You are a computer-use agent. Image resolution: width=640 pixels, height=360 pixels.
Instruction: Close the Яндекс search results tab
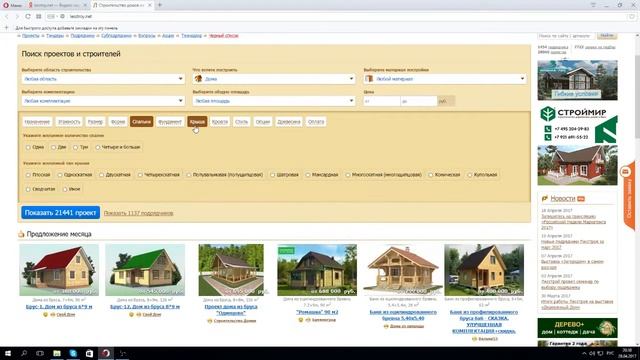[x=85, y=5]
